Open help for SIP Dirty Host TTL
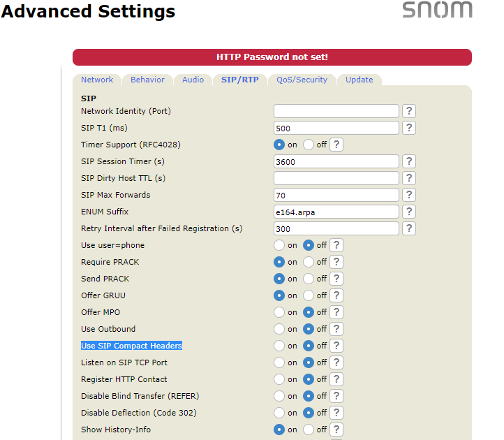The image size is (504, 440). point(409,178)
